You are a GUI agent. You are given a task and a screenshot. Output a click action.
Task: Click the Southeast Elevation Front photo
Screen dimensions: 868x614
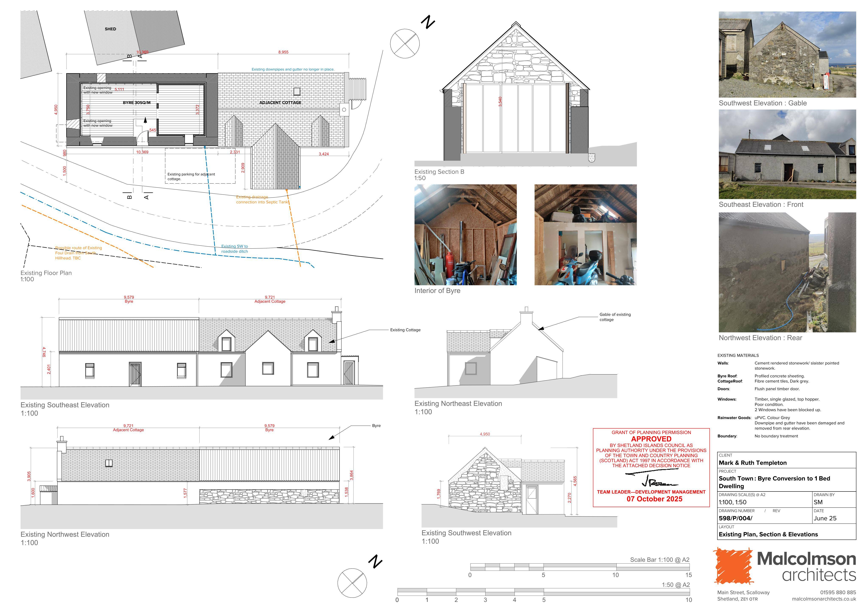[x=787, y=154]
